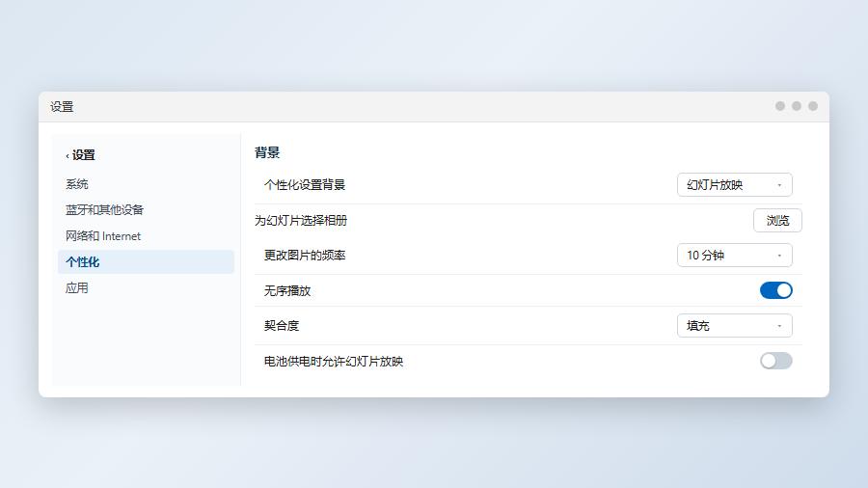Viewport: 868px width, 488px height.
Task: Turn off the 无序播放 toggle
Action: click(776, 290)
